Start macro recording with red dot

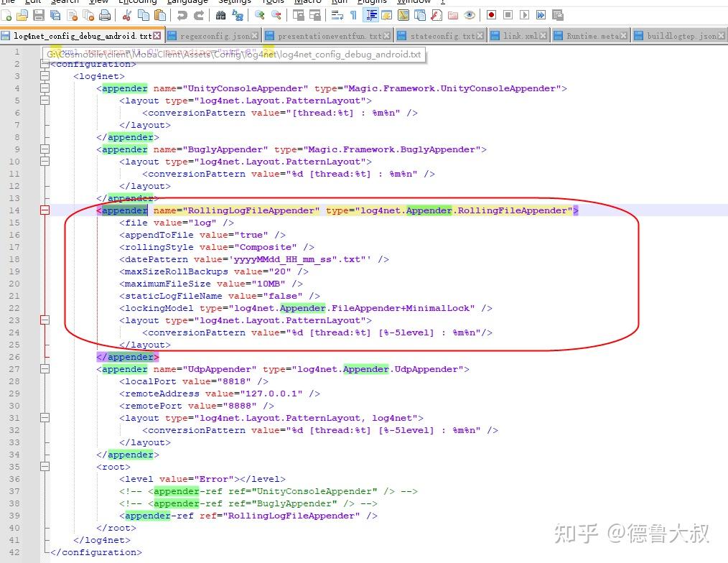[x=491, y=15]
